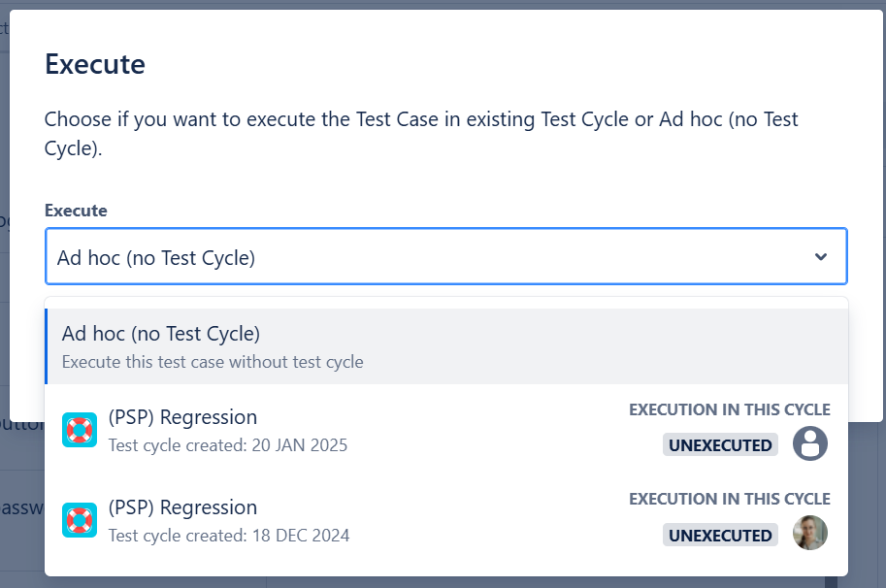Click the Execute dialog title
This screenshot has width=886, height=588.
(94, 63)
